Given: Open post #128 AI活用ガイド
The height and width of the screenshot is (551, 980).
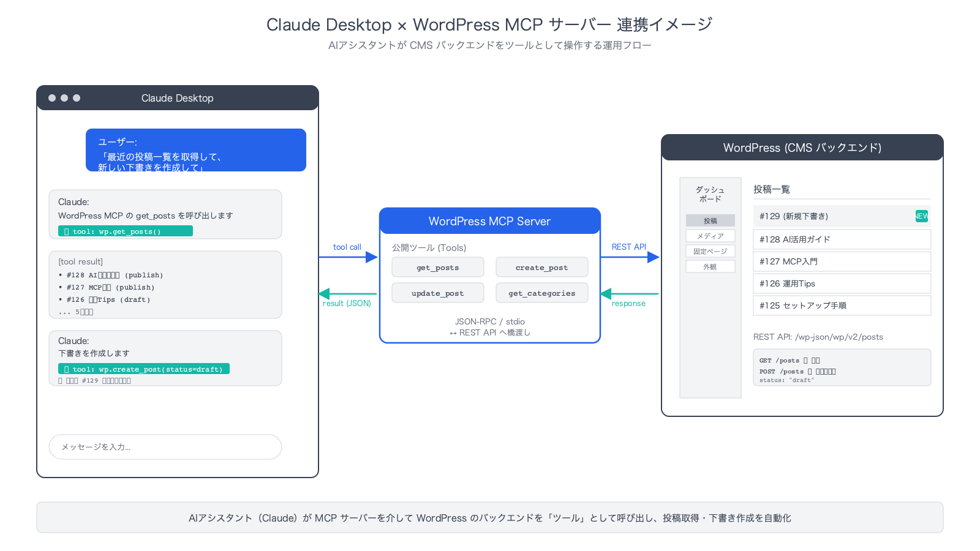Looking at the screenshot, I should click(x=842, y=239).
